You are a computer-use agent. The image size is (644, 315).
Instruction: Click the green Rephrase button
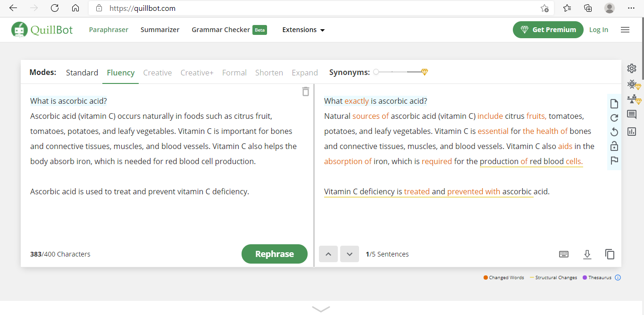click(x=275, y=254)
